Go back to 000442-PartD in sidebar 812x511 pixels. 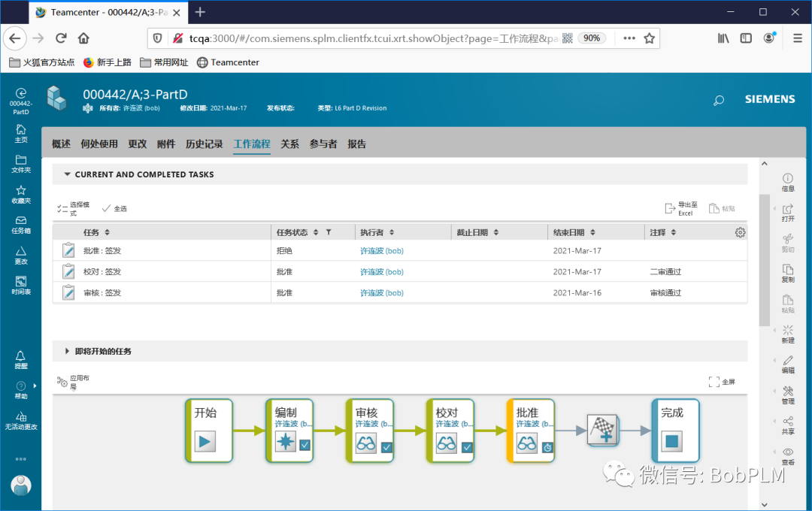pyautogui.click(x=21, y=101)
